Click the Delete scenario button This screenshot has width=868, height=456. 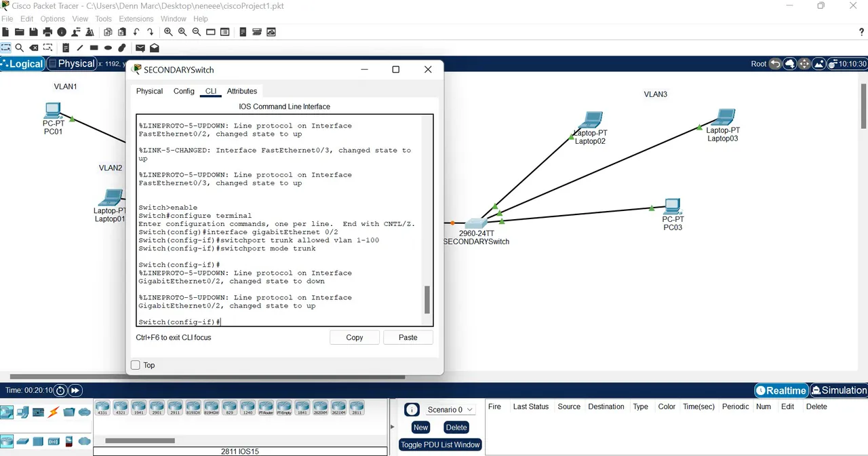point(456,427)
